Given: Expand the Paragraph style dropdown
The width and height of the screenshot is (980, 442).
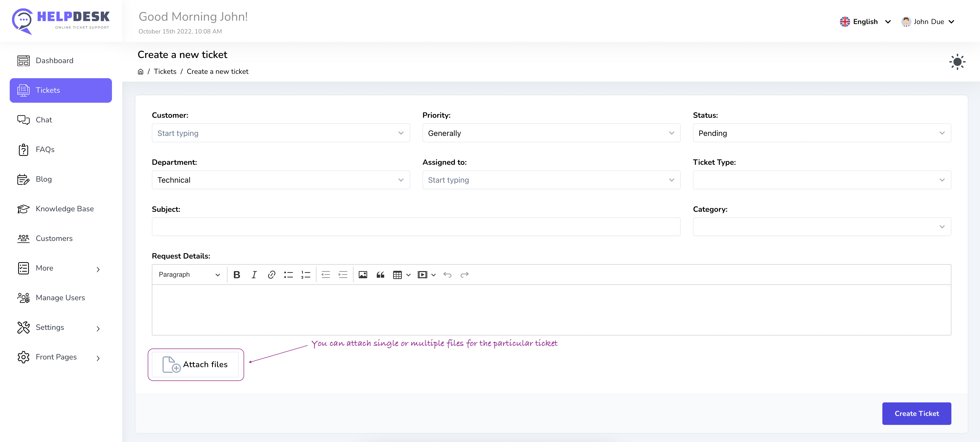Looking at the screenshot, I should tap(189, 275).
